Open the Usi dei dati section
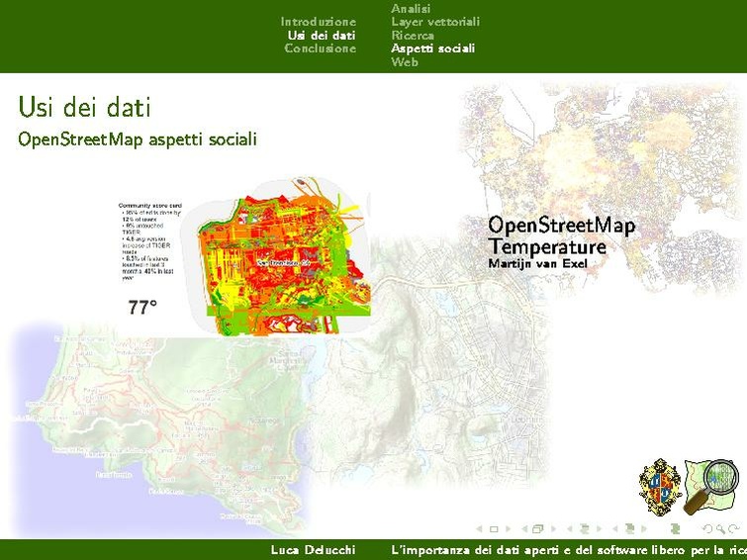The height and width of the screenshot is (560, 747). tap(322, 36)
